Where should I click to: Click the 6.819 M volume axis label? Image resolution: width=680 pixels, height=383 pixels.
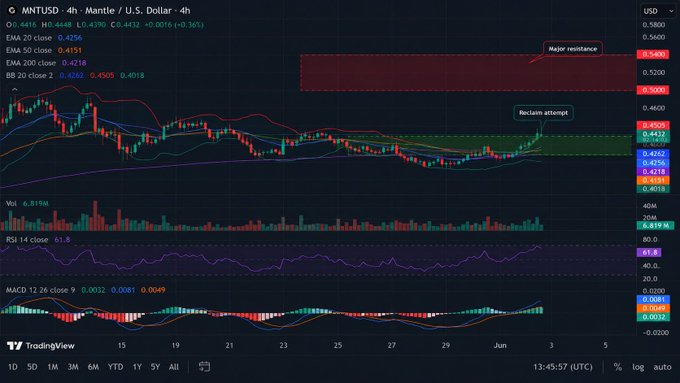tap(655, 226)
